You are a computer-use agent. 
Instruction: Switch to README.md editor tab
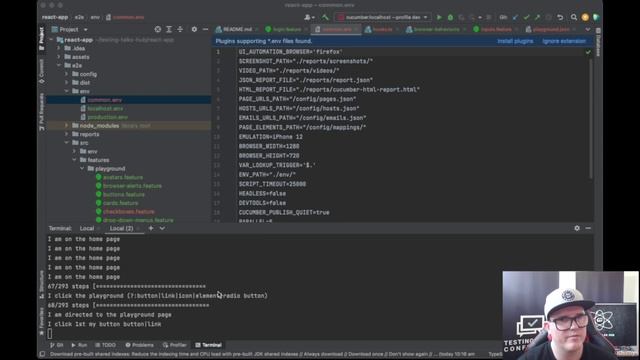pyautogui.click(x=237, y=29)
